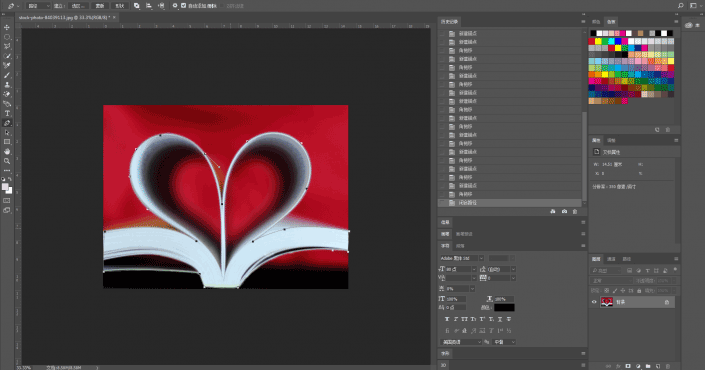The image size is (705, 370).
Task: Toggle the Auto Add/Delete checkbox in options bar
Action: click(x=183, y=6)
